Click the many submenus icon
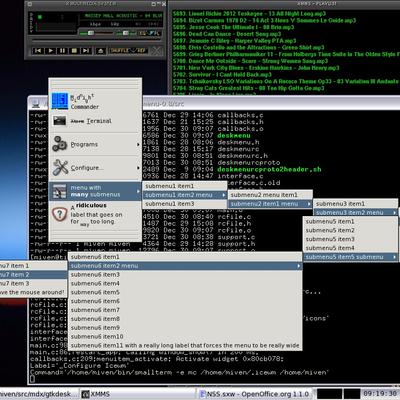This screenshot has height=400, width=400. point(60,191)
